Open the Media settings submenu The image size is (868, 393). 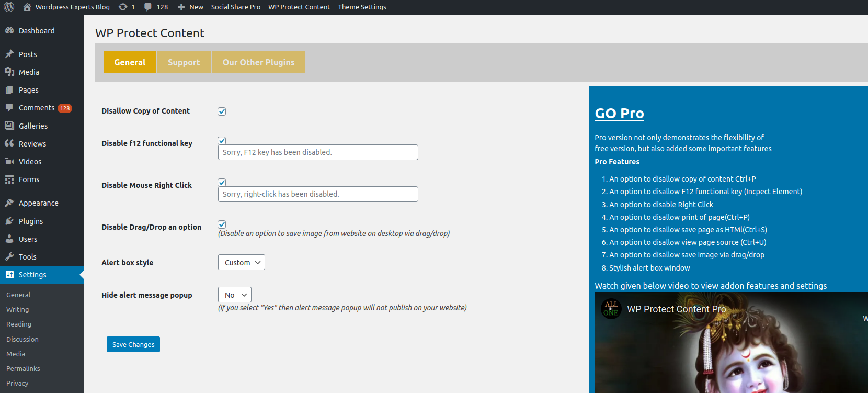pos(16,354)
